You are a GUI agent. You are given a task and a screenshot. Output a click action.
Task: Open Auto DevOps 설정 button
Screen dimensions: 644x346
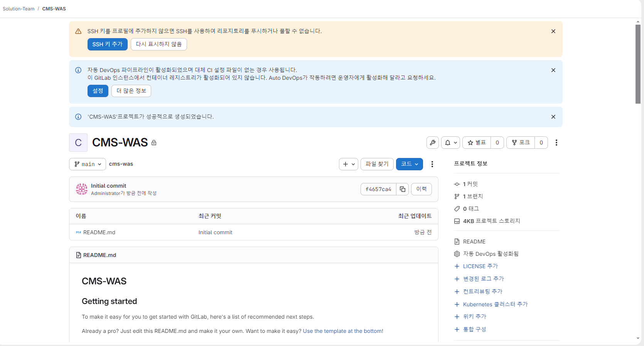[98, 91]
